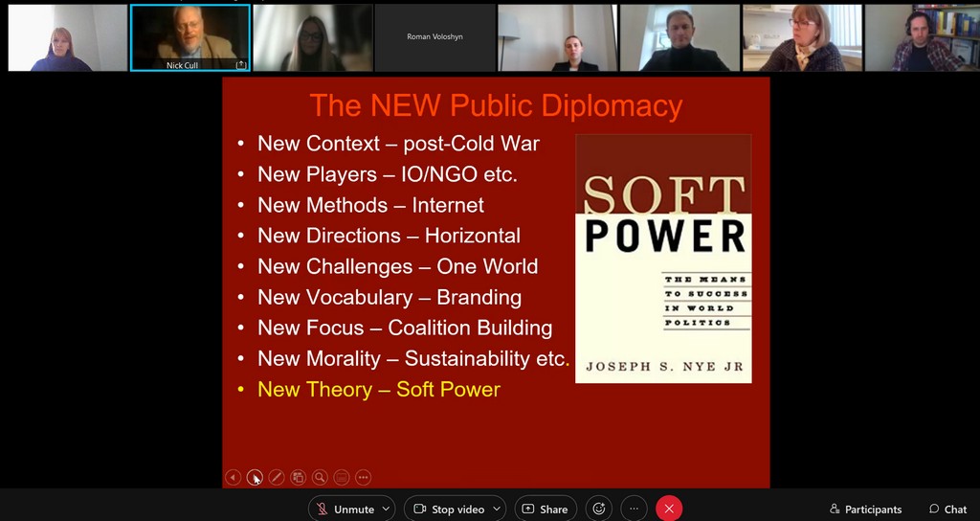Screen dimensions: 980x521
Task: Select the pen annotation tool on slide
Action: pos(277,477)
